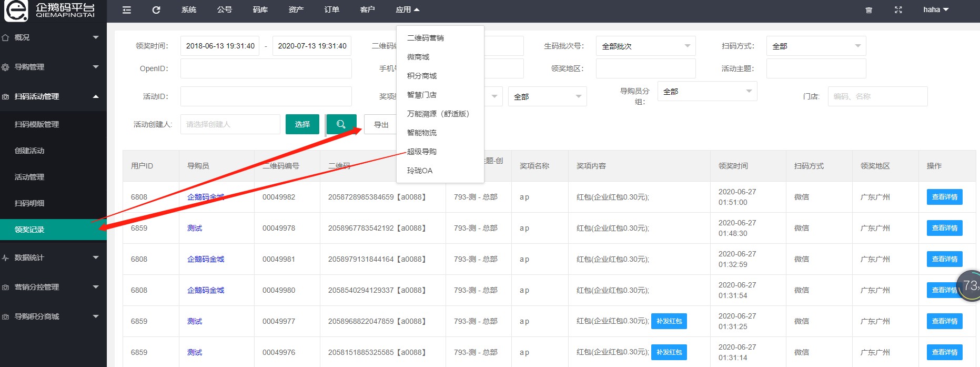Click the home icon beside 概况
The image size is (980, 367).
[x=6, y=37]
